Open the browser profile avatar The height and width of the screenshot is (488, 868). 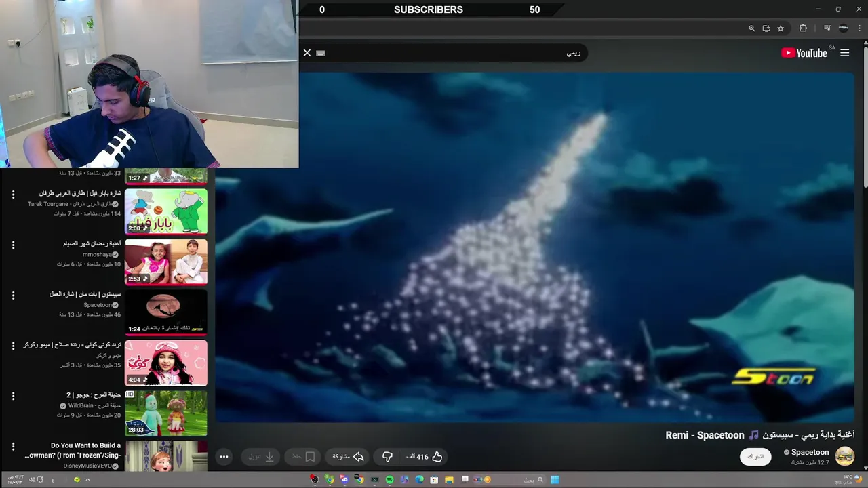point(844,28)
